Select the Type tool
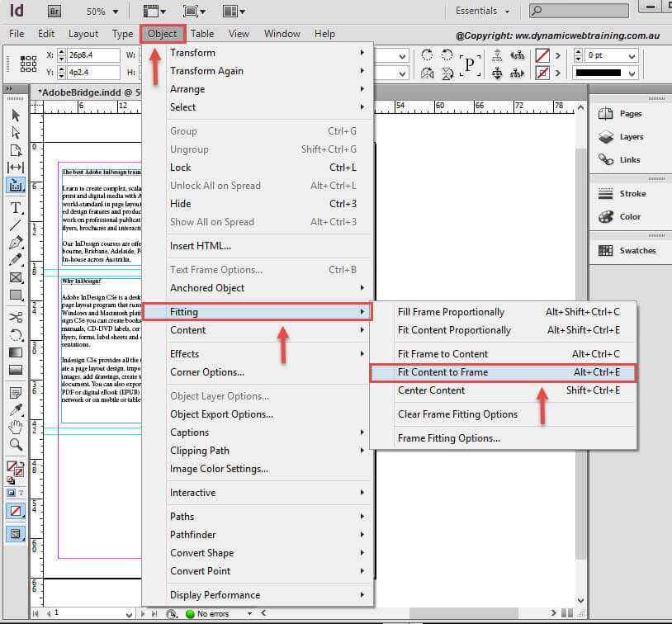This screenshot has width=672, height=624. pyautogui.click(x=16, y=208)
